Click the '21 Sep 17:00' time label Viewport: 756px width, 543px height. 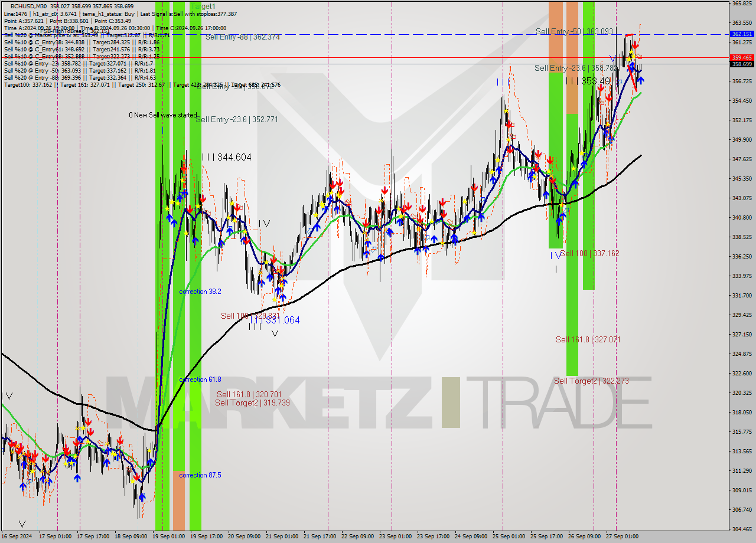[319, 537]
